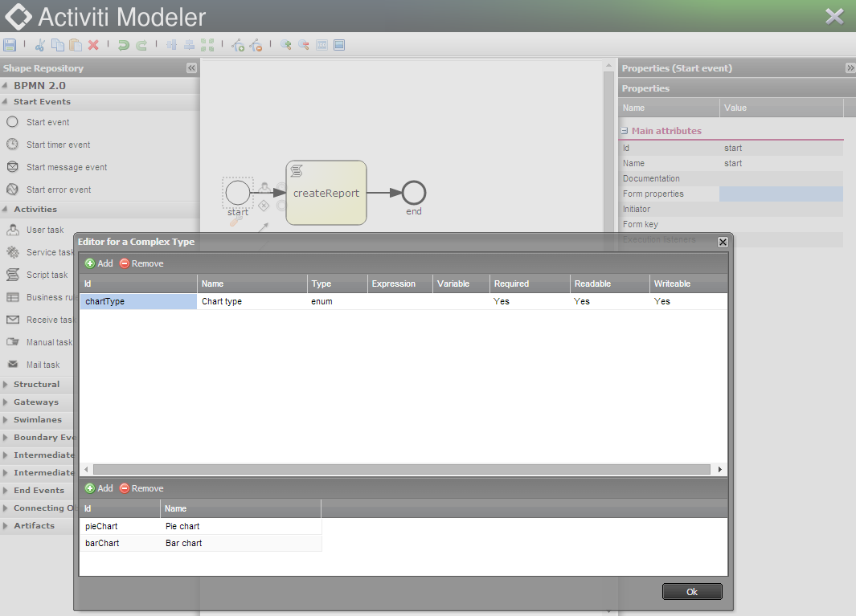Click the remove docker icon
The image size is (856, 616).
click(x=256, y=45)
